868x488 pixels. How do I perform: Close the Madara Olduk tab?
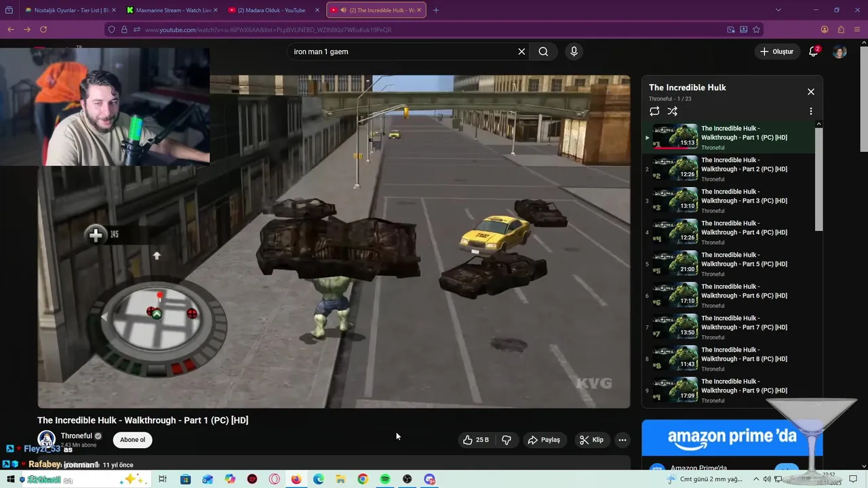click(x=317, y=10)
